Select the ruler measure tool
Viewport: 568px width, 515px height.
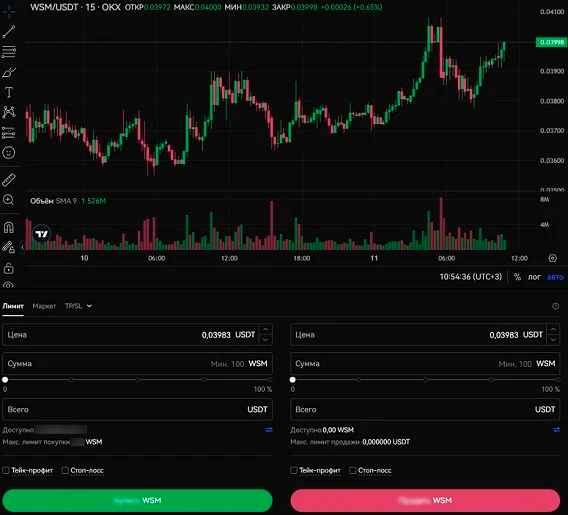tap(9, 180)
